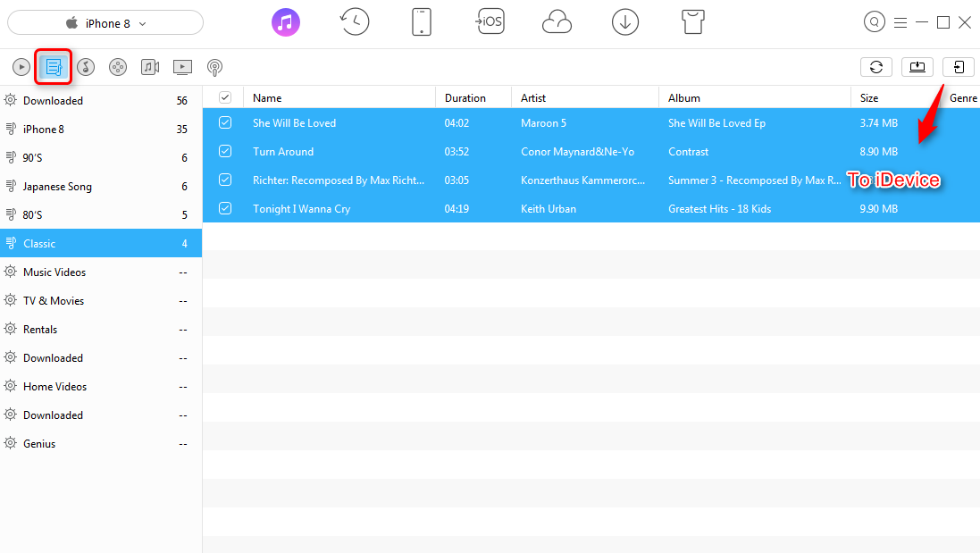
Task: Open the hamburger menu icon
Action: 900,23
